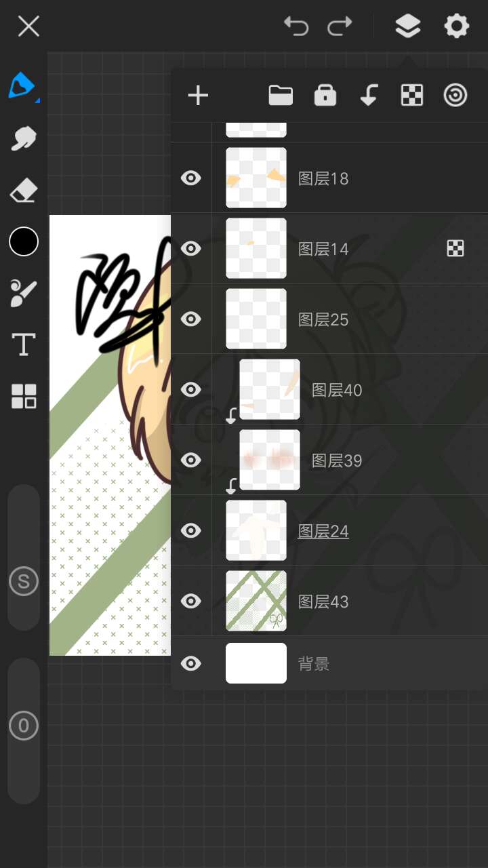The height and width of the screenshot is (868, 488).
Task: Open the black color swatch
Action: [23, 241]
